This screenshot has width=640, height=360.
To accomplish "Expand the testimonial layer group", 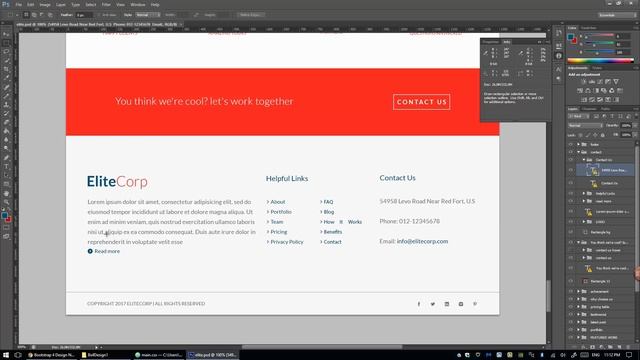I will [578, 314].
